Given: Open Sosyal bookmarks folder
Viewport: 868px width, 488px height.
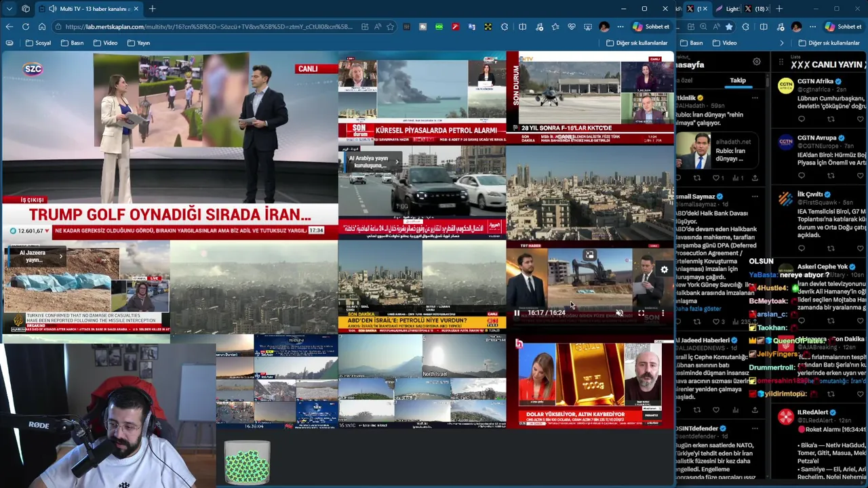Looking at the screenshot, I should tap(38, 43).
